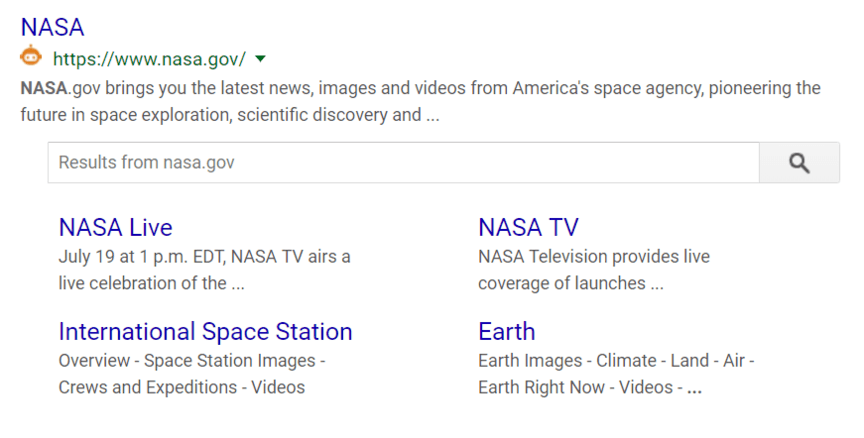Click 'Earth Right Now - Videos' text
The image size is (864, 438).
click(x=575, y=387)
